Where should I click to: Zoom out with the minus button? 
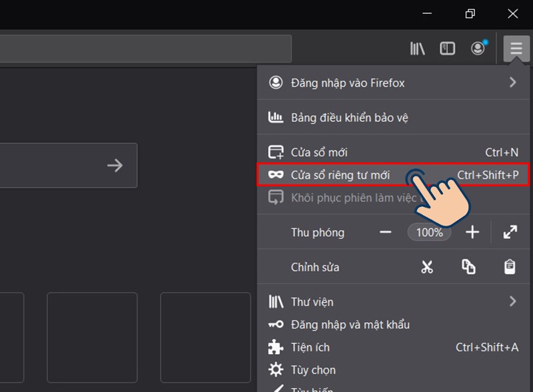tap(386, 232)
